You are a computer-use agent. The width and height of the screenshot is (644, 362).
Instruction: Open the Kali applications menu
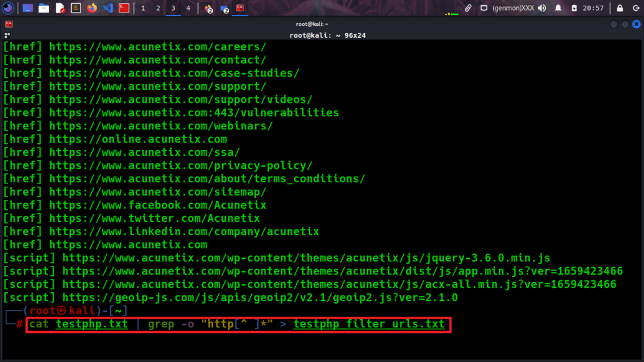click(x=8, y=8)
